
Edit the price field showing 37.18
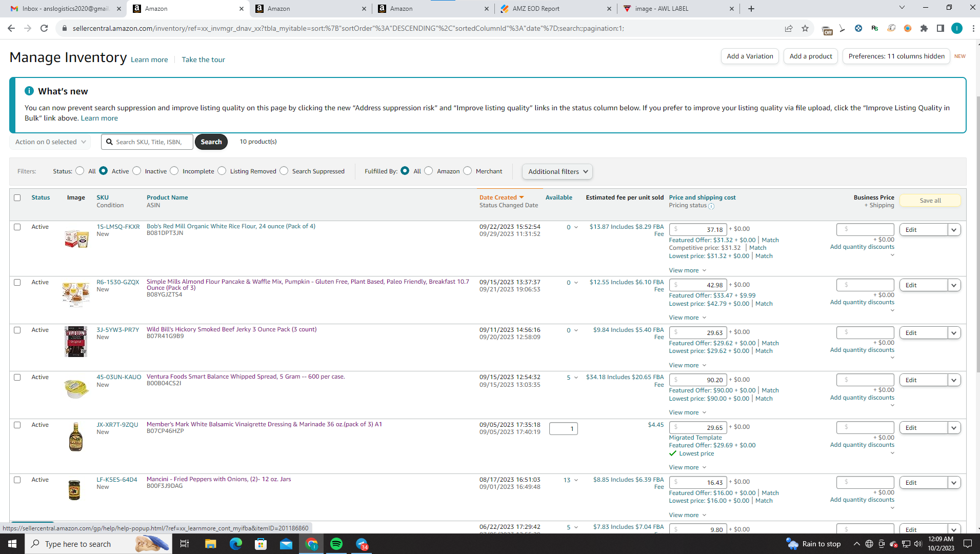pyautogui.click(x=698, y=229)
